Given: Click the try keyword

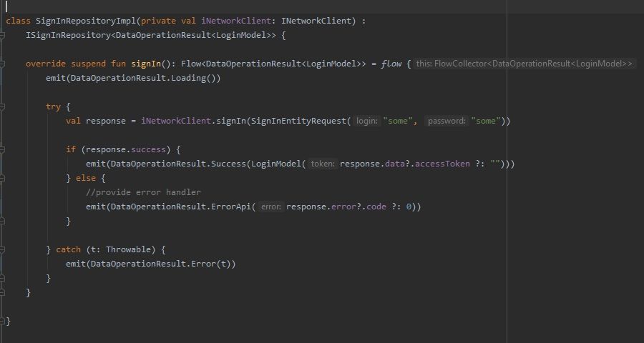Looking at the screenshot, I should [53, 106].
